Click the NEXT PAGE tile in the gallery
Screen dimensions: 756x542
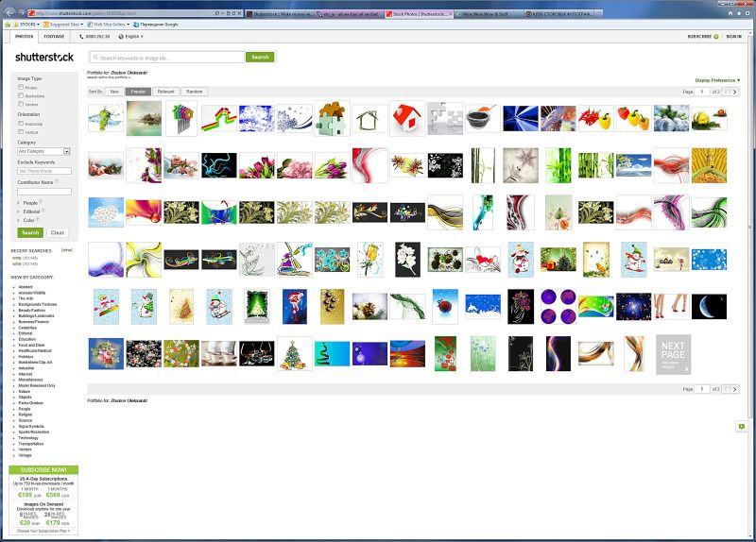[x=674, y=355]
